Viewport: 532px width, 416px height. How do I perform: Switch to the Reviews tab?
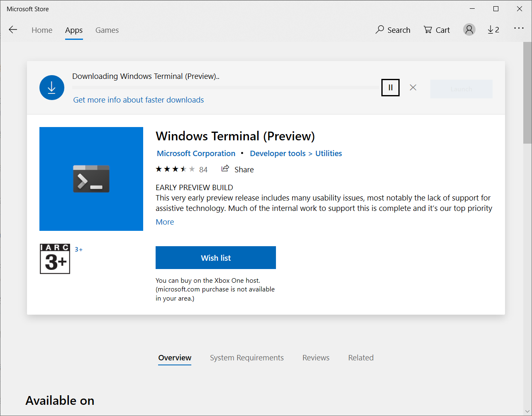(316, 357)
